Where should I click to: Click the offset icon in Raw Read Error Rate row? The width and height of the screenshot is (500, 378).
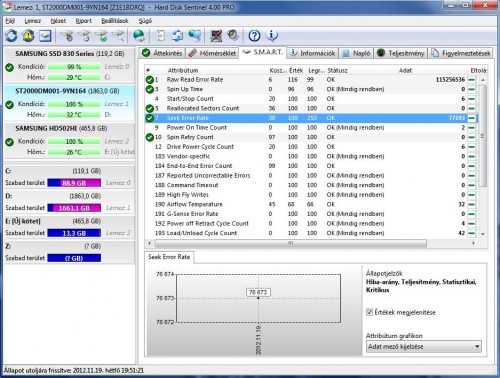pos(471,80)
